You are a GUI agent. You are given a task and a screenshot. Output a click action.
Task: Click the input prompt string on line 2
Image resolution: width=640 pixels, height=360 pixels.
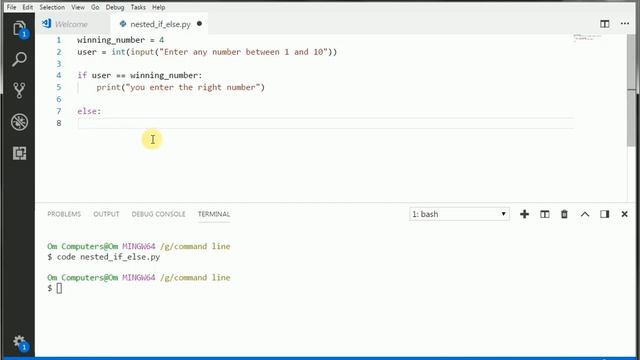click(x=245, y=52)
